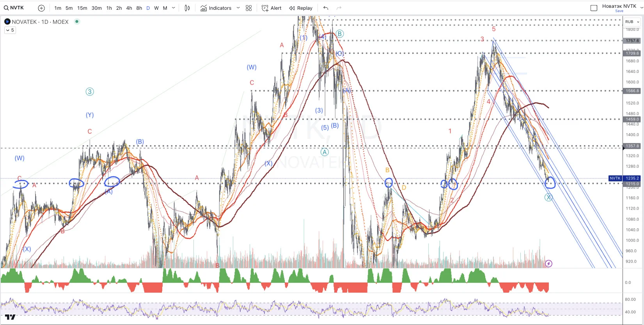Click the Save layout link

pyautogui.click(x=619, y=11)
